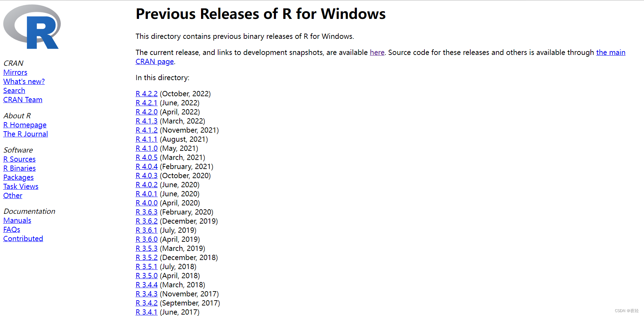
Task: Open R 3.5.2 release link
Action: tap(147, 258)
